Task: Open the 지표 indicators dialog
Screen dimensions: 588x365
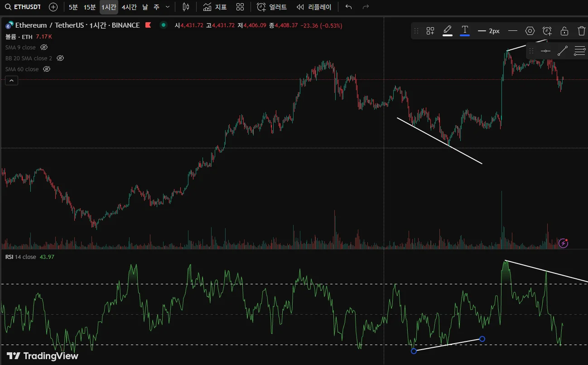Action: 215,7
